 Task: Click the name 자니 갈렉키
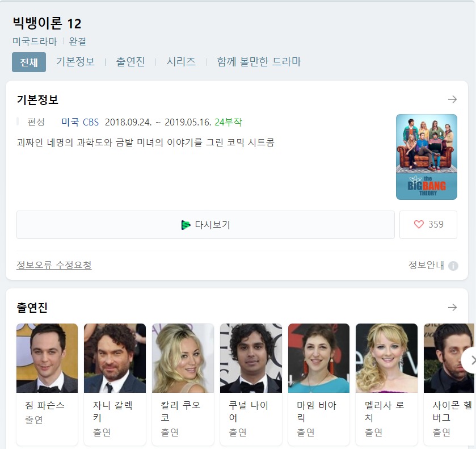click(x=113, y=412)
